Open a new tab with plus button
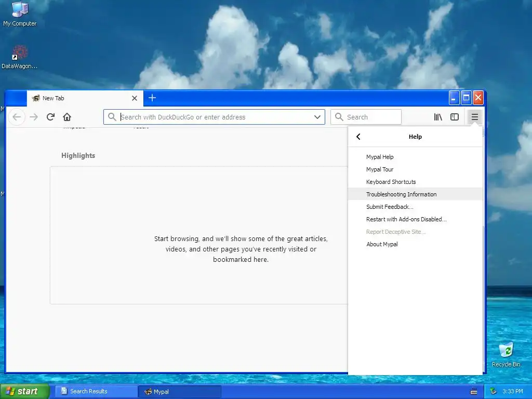Screen dimensions: 532x399 [x=152, y=98]
